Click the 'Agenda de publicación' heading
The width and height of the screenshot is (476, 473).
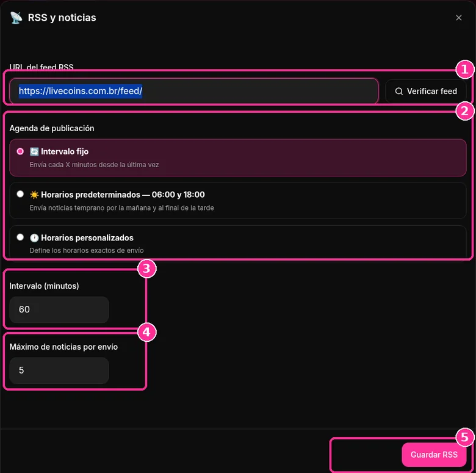pos(52,128)
